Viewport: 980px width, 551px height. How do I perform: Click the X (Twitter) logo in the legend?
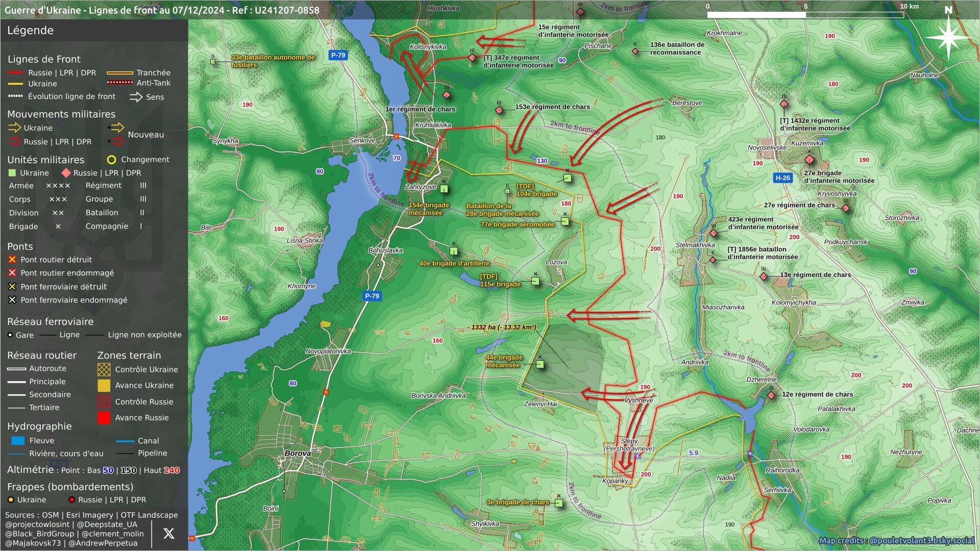click(169, 534)
